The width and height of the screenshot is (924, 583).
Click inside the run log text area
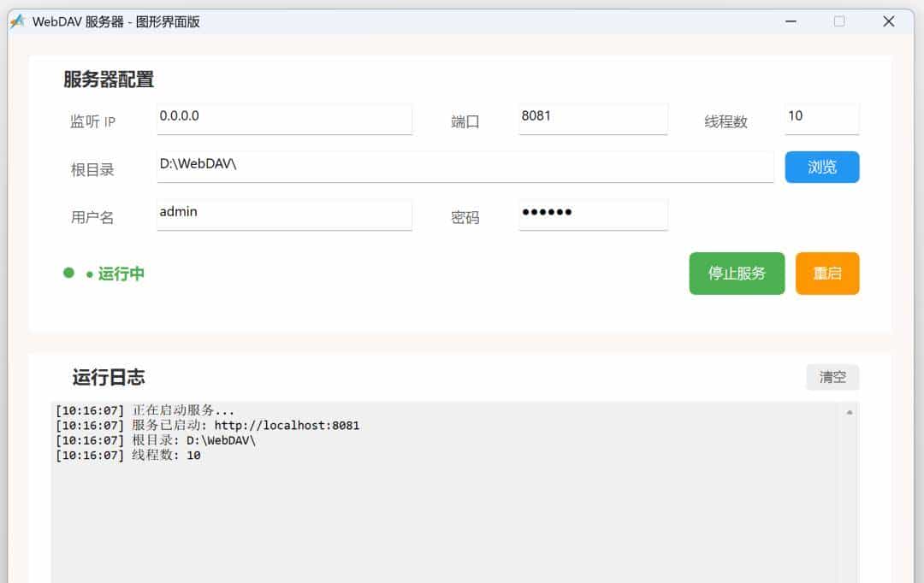pyautogui.click(x=428, y=513)
